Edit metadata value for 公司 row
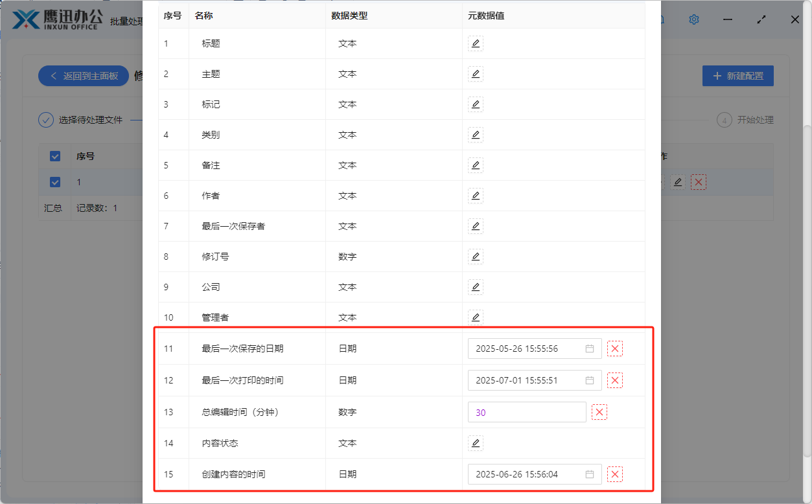Image resolution: width=812 pixels, height=504 pixels. click(x=476, y=287)
